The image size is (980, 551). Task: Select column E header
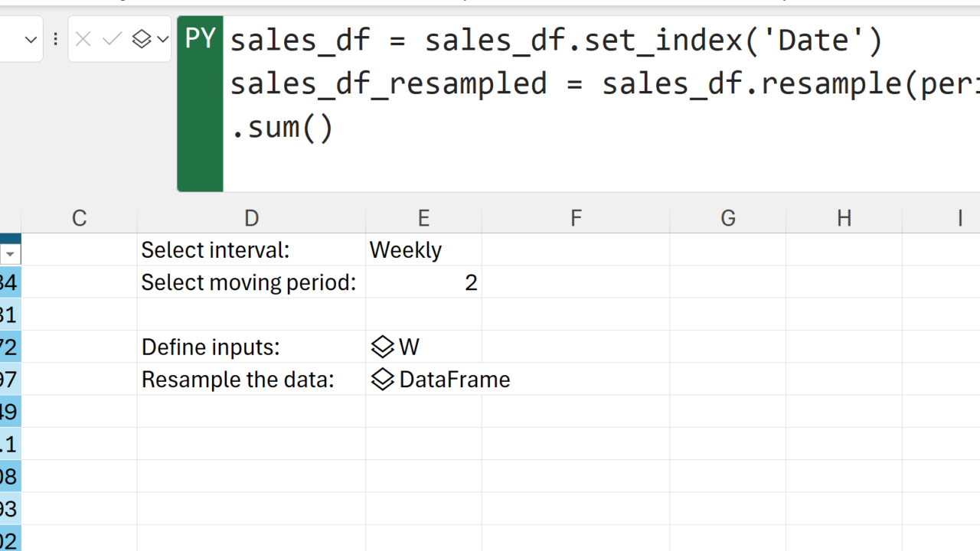[423, 219]
